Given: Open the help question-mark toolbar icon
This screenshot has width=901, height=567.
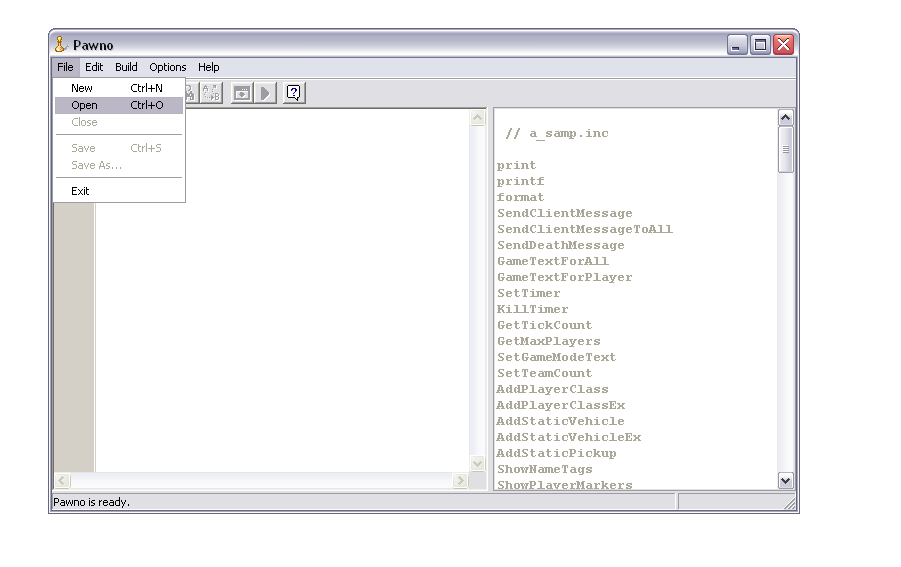Looking at the screenshot, I should click(294, 93).
